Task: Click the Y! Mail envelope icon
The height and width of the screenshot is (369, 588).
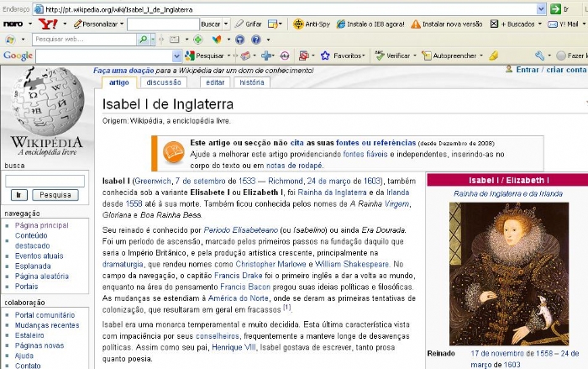Action: coord(551,24)
